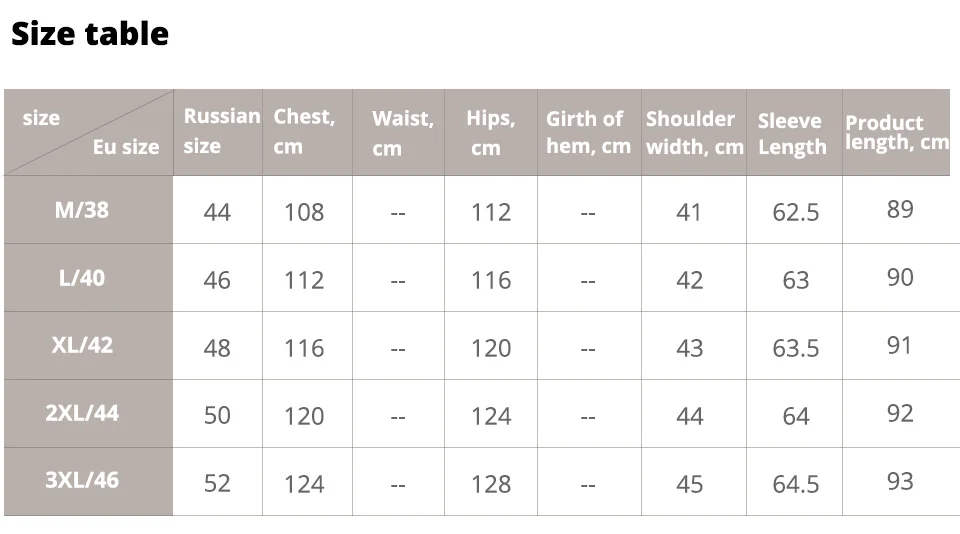This screenshot has width=960, height=534.
Task: Click Russian size value 46
Action: click(217, 280)
